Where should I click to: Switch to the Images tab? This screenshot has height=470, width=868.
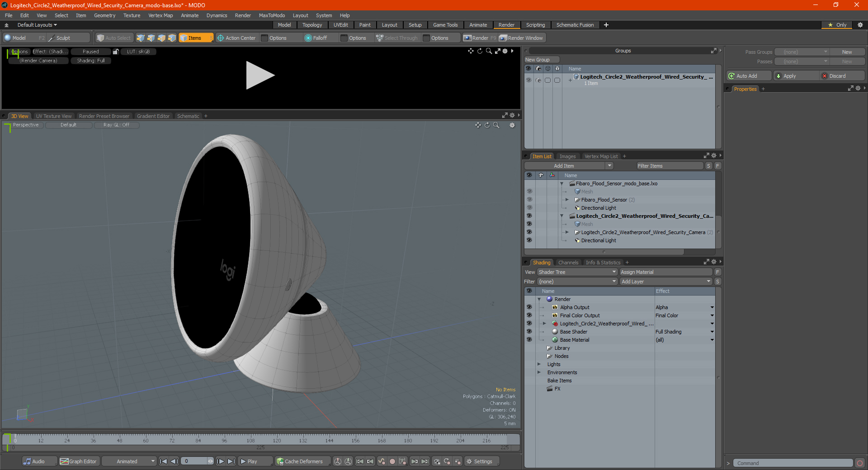pyautogui.click(x=567, y=156)
